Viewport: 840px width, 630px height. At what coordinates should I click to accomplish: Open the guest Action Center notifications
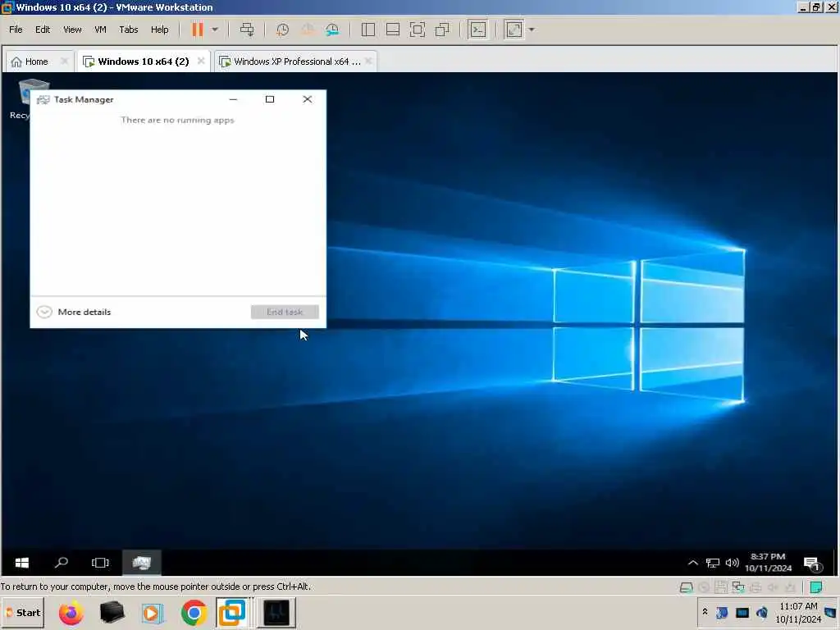click(812, 564)
